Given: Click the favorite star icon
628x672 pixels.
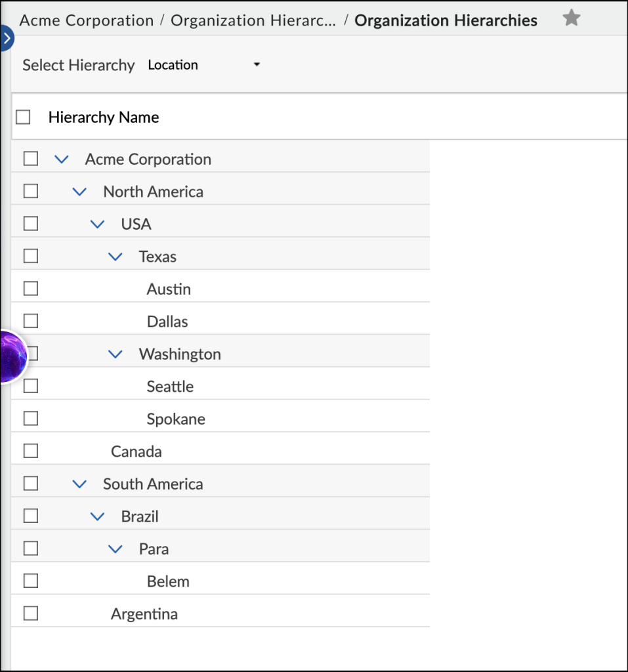Looking at the screenshot, I should [571, 18].
